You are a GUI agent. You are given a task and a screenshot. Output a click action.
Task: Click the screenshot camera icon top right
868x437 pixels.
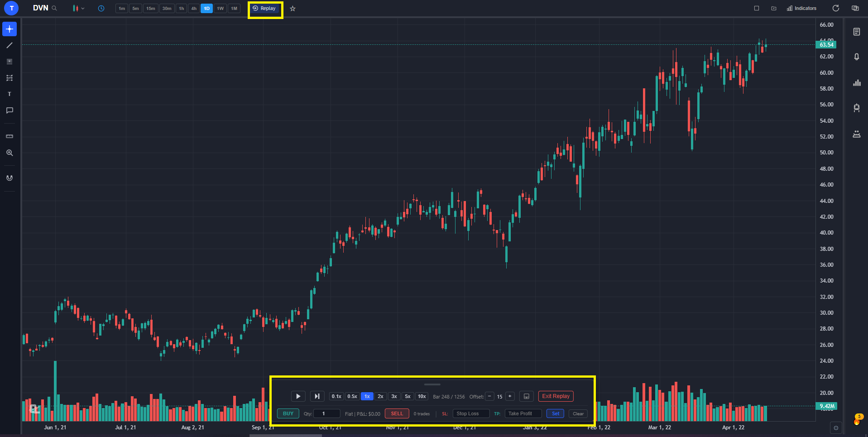855,8
